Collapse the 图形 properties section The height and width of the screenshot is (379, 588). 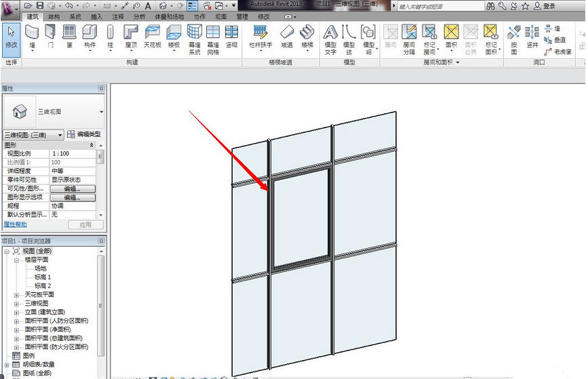(92, 145)
